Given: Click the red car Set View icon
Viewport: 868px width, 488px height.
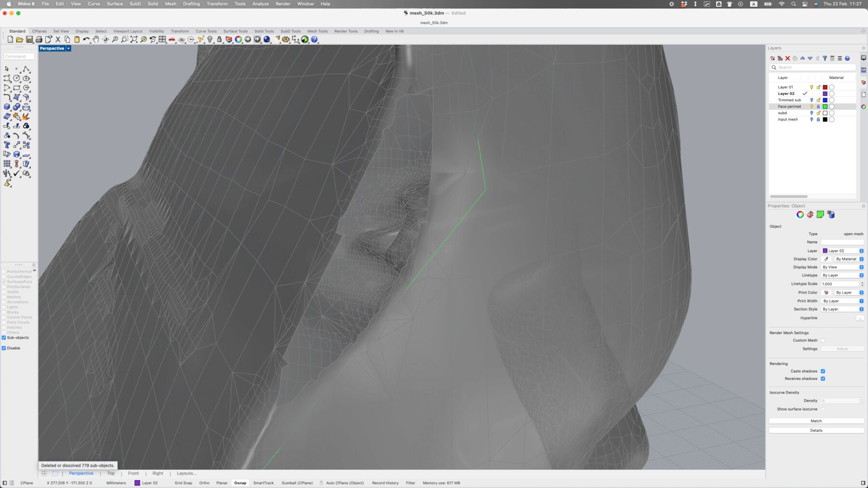Looking at the screenshot, I should [x=172, y=40].
